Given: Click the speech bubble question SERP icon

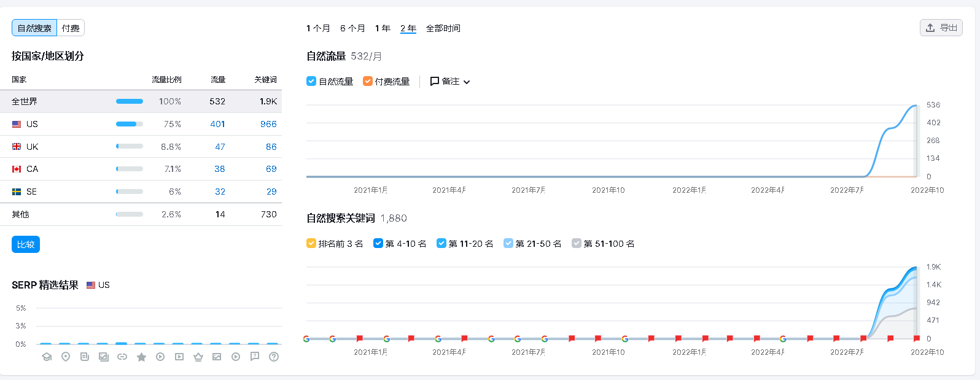Looking at the screenshot, I should coord(255,357).
